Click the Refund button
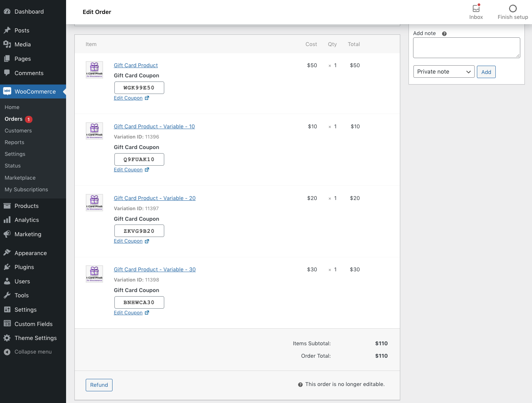Image resolution: width=532 pixels, height=403 pixels. click(99, 385)
